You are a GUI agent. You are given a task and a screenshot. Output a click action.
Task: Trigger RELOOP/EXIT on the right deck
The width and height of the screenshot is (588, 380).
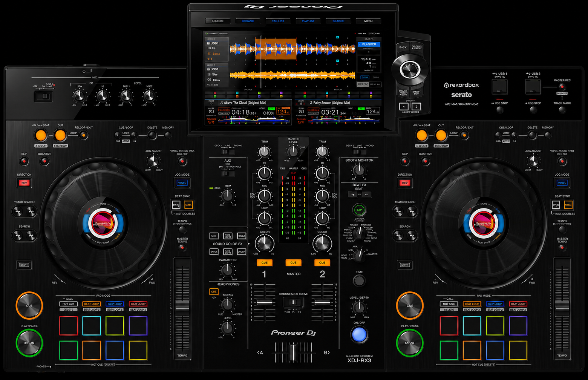pos(464,135)
